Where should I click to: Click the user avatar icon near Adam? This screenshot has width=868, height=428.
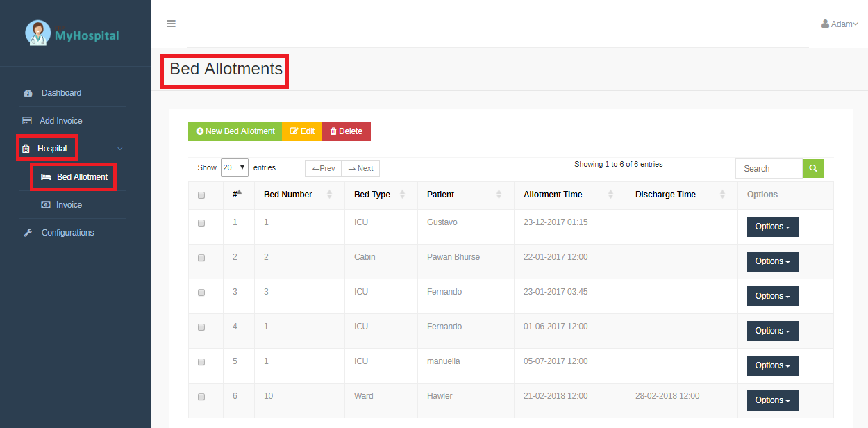(825, 24)
